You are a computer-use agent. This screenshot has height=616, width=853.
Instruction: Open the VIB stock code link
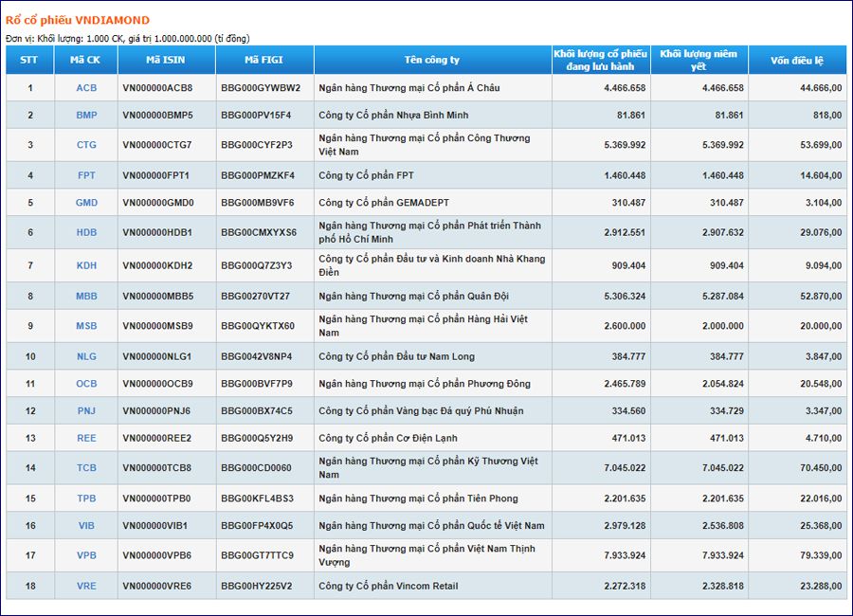pos(86,526)
